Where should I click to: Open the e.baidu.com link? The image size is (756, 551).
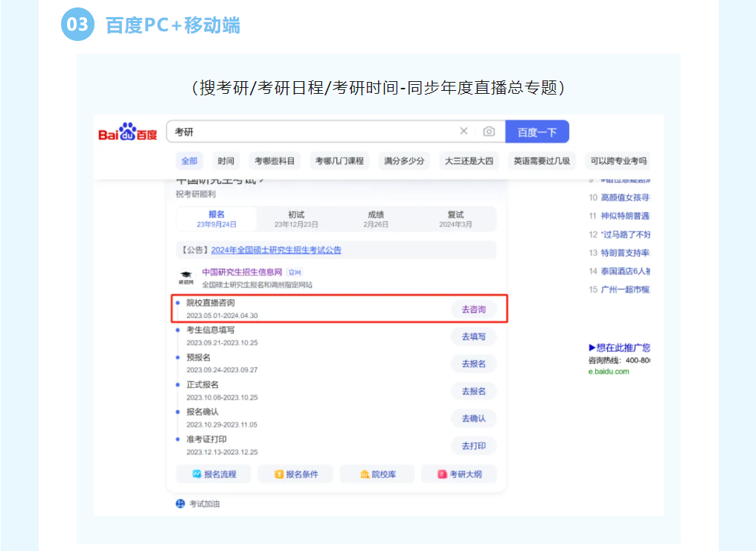pos(609,372)
